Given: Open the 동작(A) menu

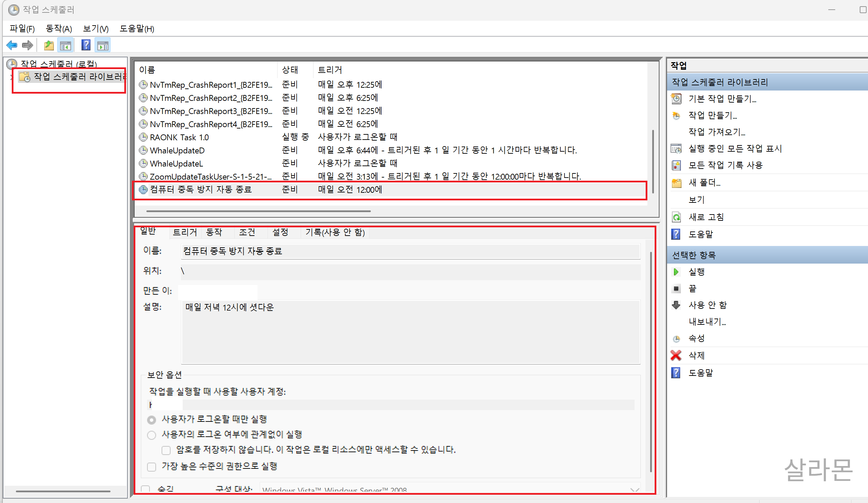Looking at the screenshot, I should [x=59, y=29].
